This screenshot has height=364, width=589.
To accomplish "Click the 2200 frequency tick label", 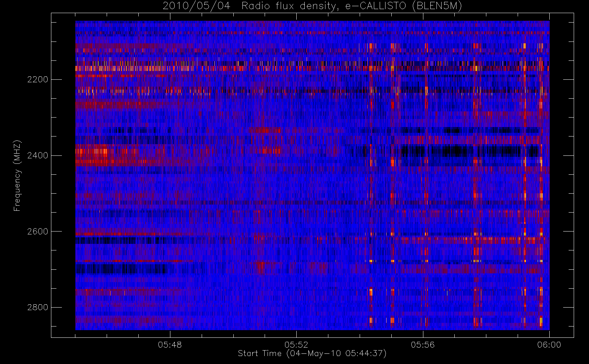I will pyautogui.click(x=37, y=79).
